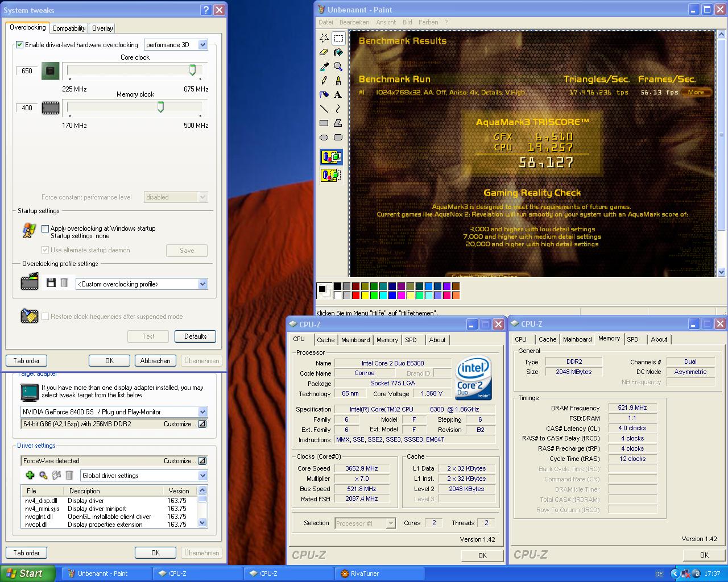Click the trash icon in Driver settings

[69, 475]
